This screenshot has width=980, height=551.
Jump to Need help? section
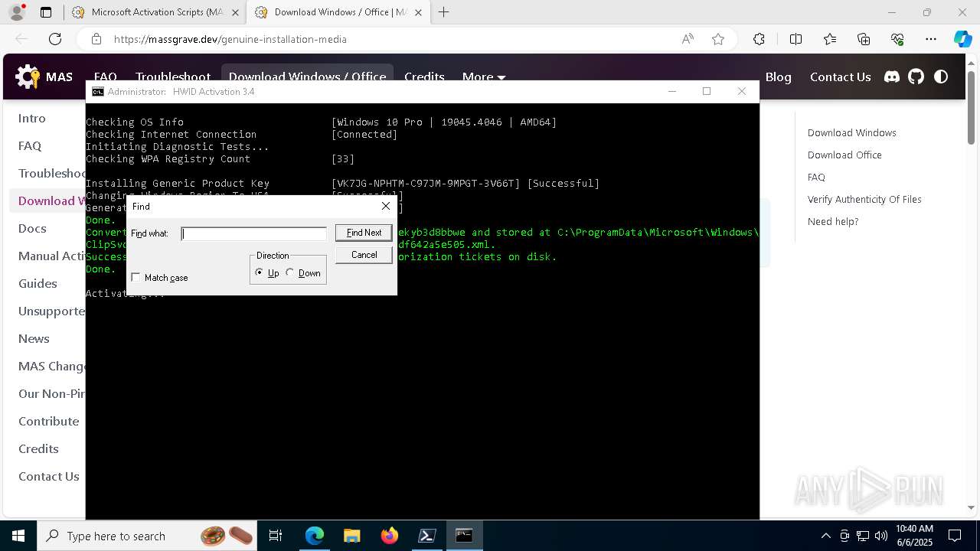(x=833, y=221)
